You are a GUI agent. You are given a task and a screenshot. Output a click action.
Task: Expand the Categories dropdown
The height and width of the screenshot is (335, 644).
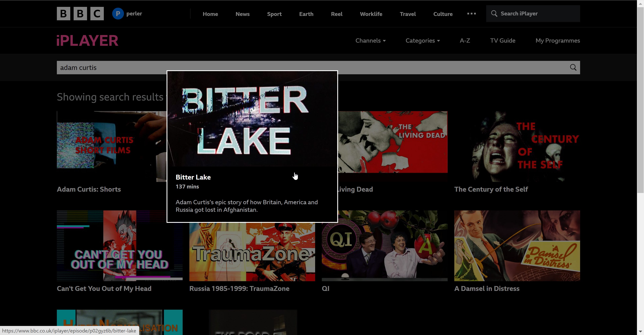pos(422,41)
